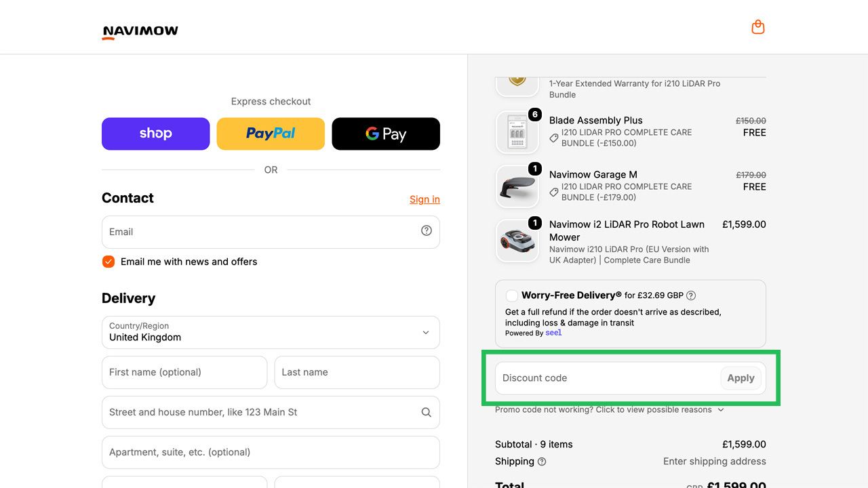
Task: Pay with Google Pay button
Action: pyautogui.click(x=386, y=134)
